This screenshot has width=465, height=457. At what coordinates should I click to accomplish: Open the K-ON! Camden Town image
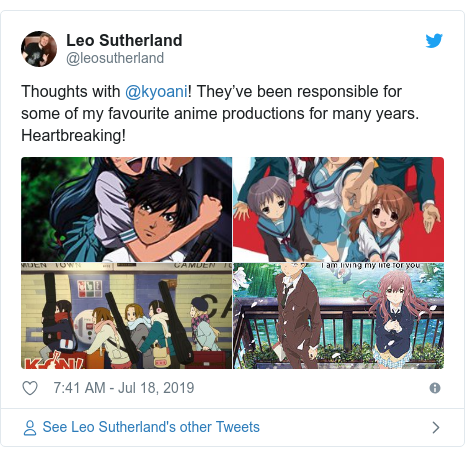126,316
